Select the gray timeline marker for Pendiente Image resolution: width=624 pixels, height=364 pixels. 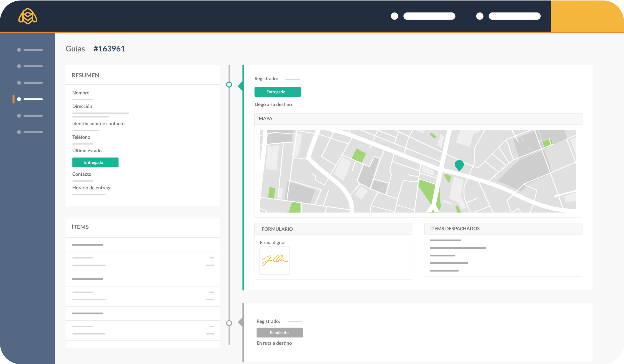[x=229, y=323]
